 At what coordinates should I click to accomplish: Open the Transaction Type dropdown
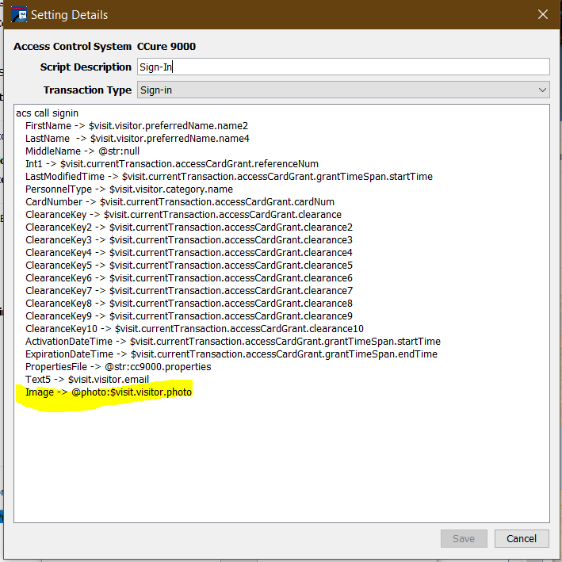(x=343, y=90)
